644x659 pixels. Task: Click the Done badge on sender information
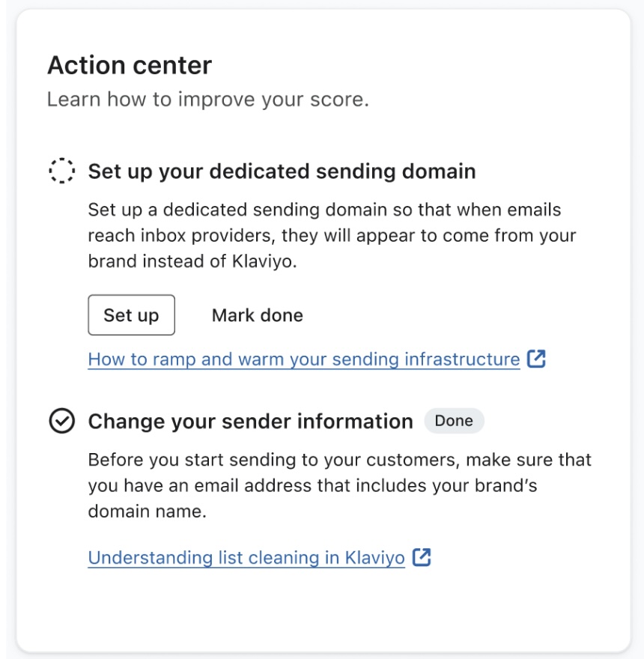coord(454,421)
